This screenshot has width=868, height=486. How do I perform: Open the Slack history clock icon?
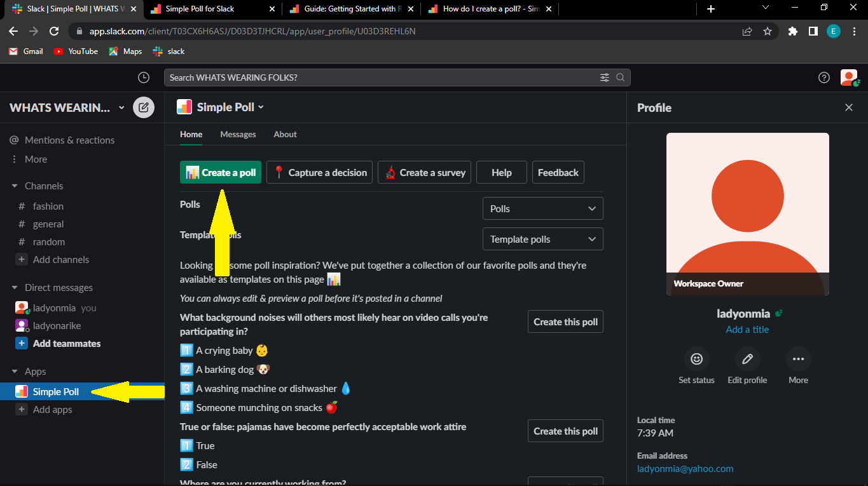tap(144, 78)
